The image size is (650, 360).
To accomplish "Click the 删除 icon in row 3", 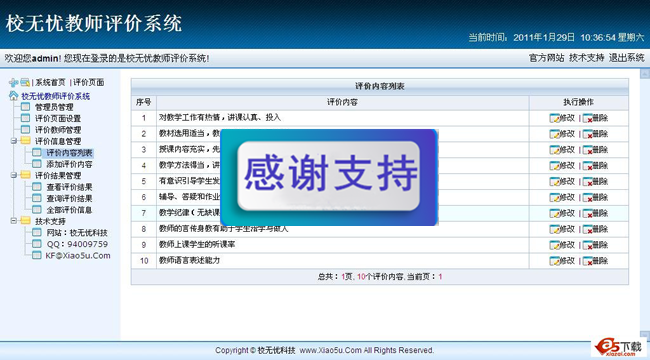I will [587, 150].
